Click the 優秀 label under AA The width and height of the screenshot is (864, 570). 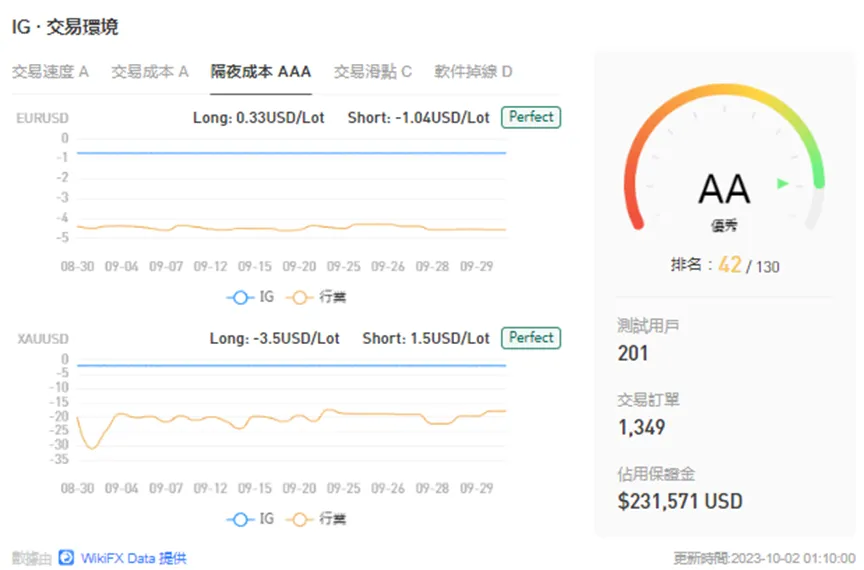click(724, 225)
